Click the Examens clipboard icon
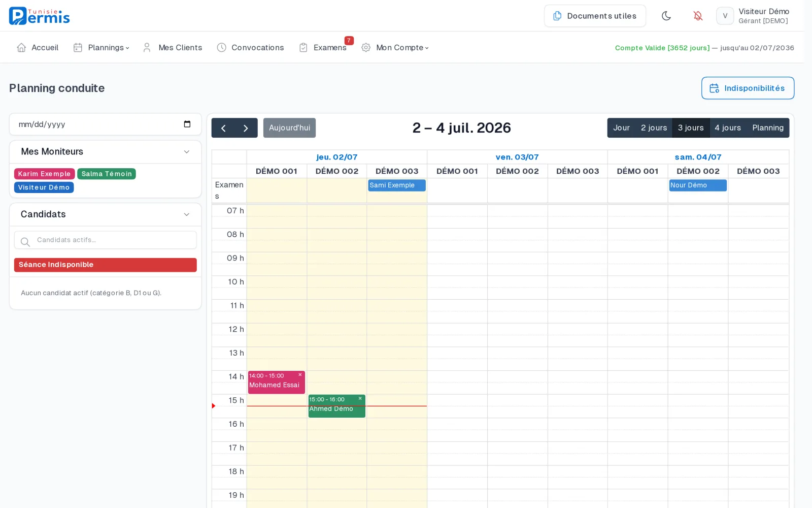The height and width of the screenshot is (508, 812). coord(303,47)
